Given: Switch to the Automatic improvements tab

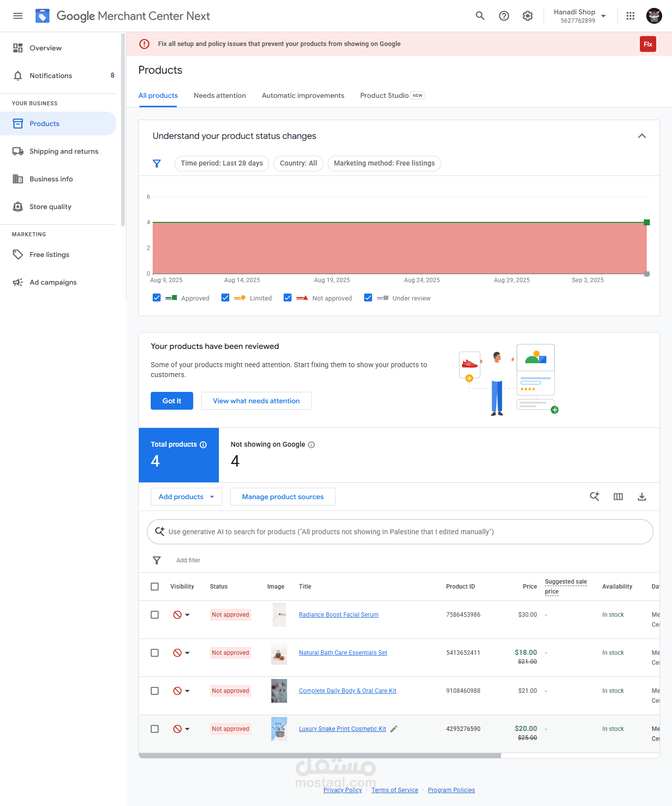Looking at the screenshot, I should (x=303, y=95).
